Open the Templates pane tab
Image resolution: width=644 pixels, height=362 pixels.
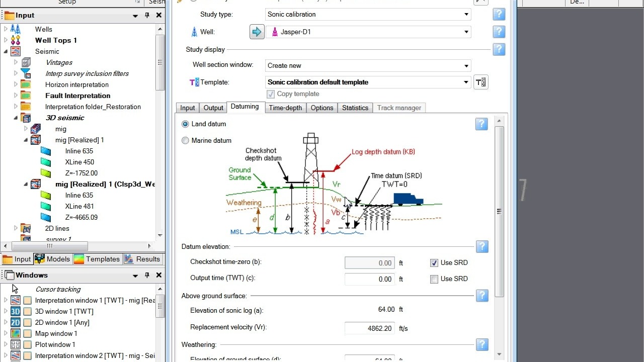click(x=97, y=259)
